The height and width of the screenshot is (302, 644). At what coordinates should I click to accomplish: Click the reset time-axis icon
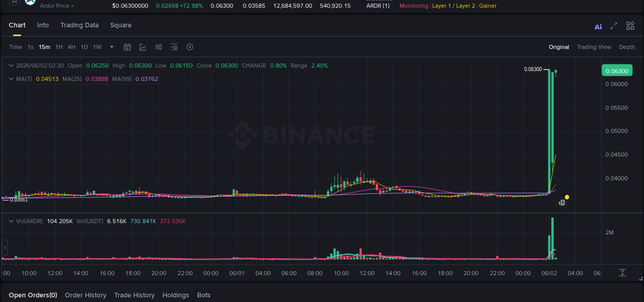[x=622, y=273]
